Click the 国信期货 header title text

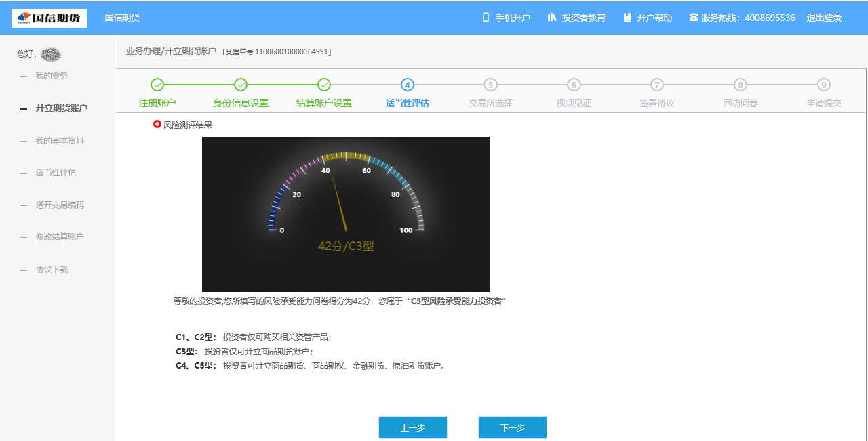(x=122, y=18)
